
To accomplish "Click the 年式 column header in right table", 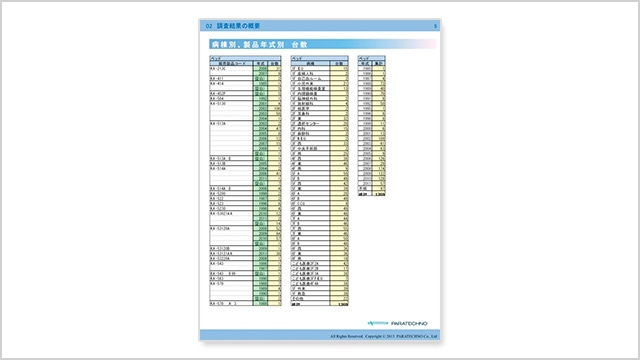I will pyautogui.click(x=365, y=63).
